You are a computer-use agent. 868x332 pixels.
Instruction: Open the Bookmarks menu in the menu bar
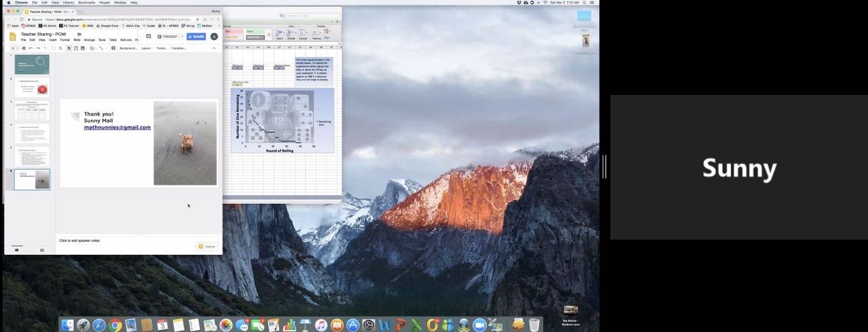[x=87, y=3]
